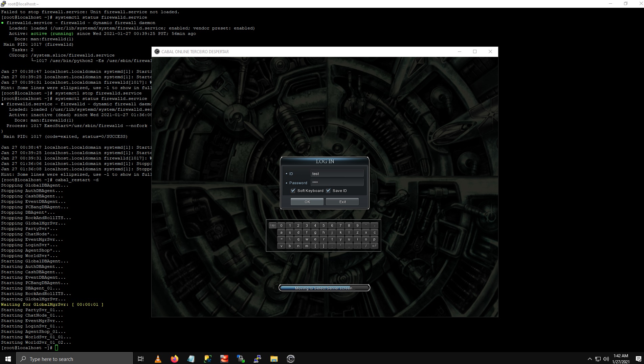Open the red 64-bit app icon in taskbar
This screenshot has width=644, height=364.
coord(224,359)
